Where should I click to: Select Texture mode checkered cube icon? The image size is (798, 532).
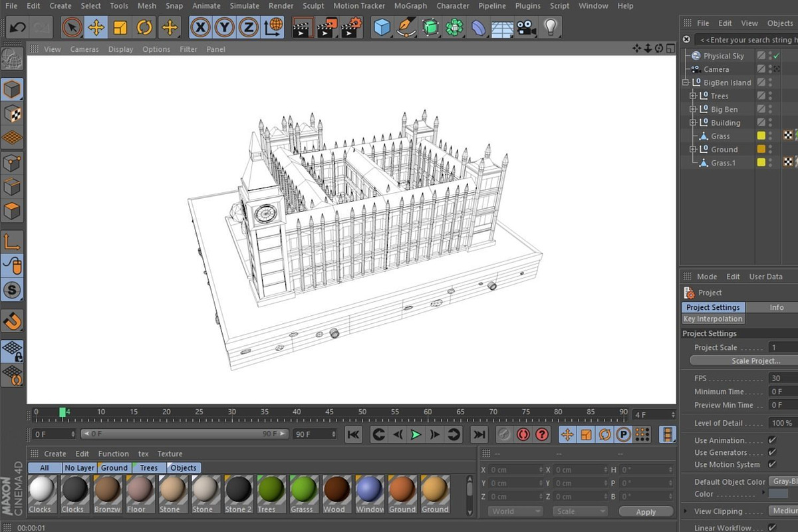click(x=13, y=114)
